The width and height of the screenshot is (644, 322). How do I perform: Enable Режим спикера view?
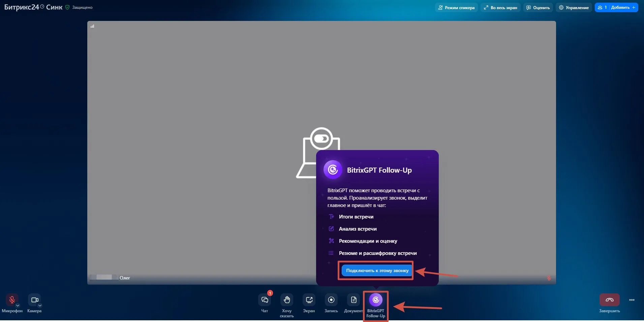click(456, 7)
